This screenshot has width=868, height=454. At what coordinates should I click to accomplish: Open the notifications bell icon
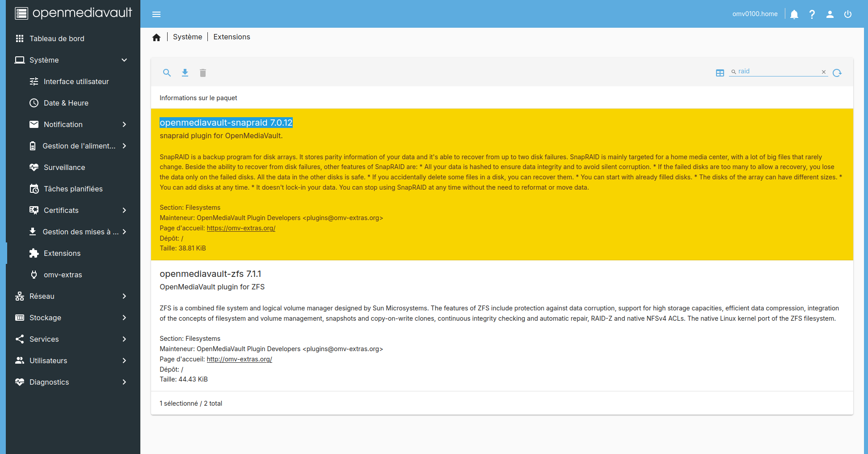[x=794, y=14]
